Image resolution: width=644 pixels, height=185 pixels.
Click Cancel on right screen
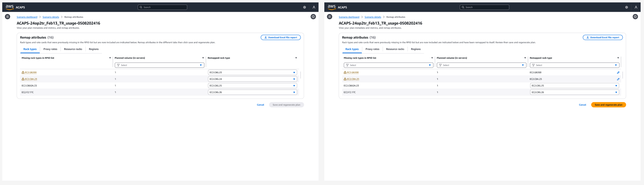[x=582, y=105]
